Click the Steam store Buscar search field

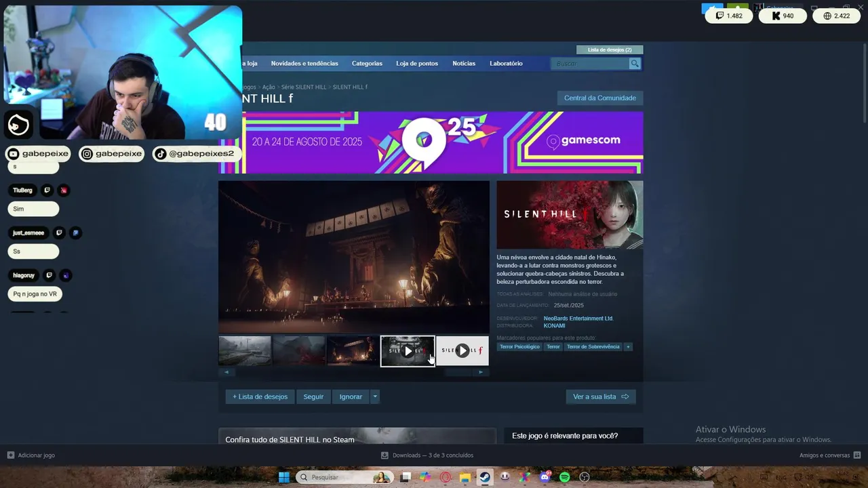click(x=590, y=64)
